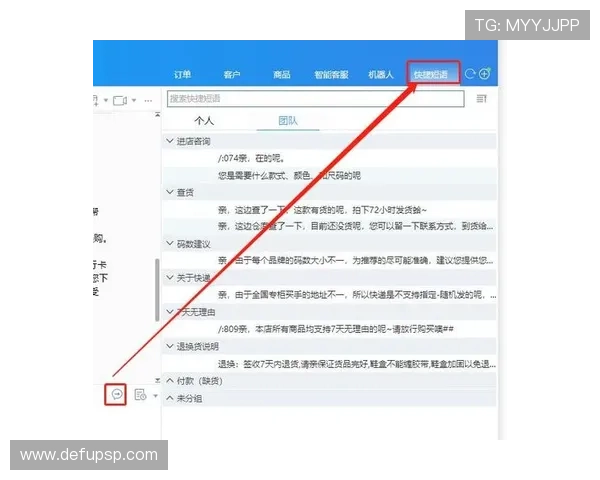600x480 pixels.
Task: Select the 机器人 tab
Action: (381, 74)
